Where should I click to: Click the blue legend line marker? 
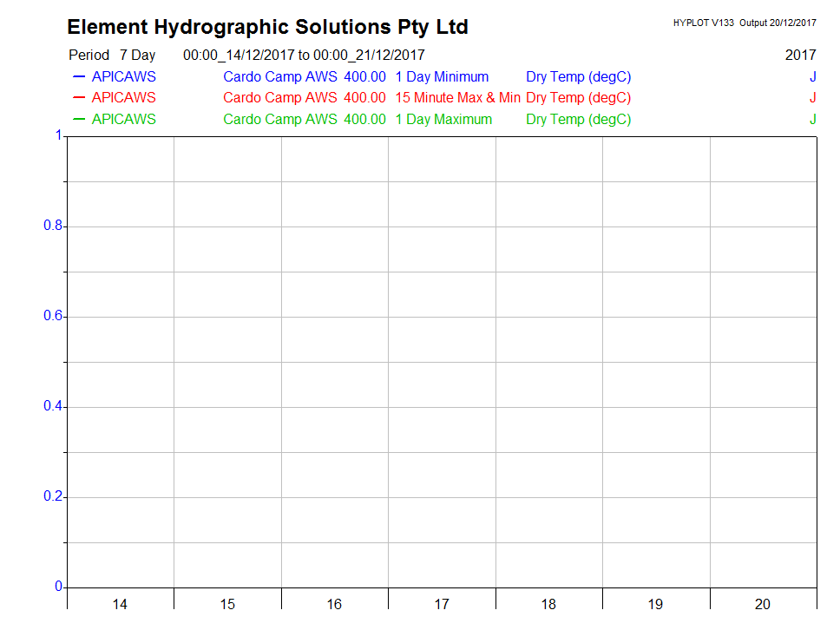click(79, 77)
